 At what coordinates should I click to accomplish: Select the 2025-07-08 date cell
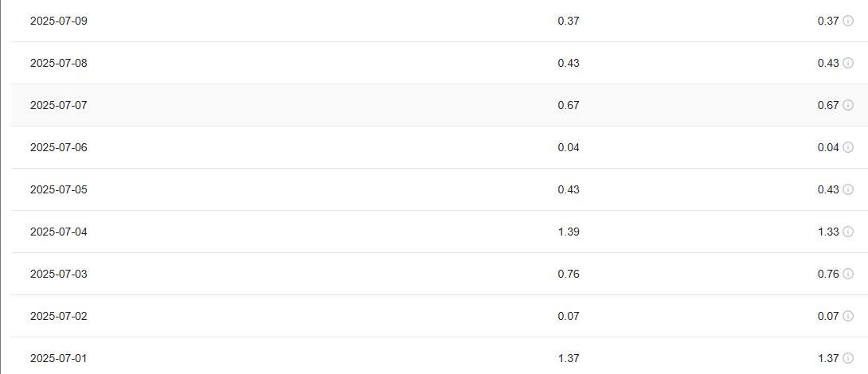pyautogui.click(x=59, y=63)
